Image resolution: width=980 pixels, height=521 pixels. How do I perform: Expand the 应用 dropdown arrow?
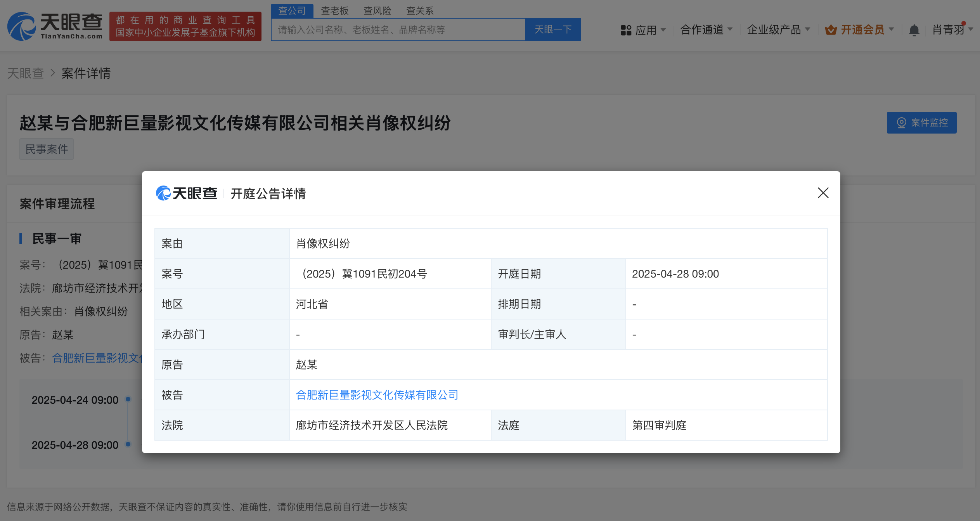tap(663, 30)
